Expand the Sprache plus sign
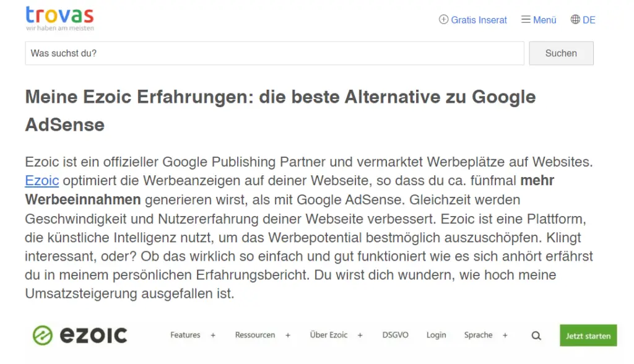This screenshot has width=634, height=364. coord(505,336)
